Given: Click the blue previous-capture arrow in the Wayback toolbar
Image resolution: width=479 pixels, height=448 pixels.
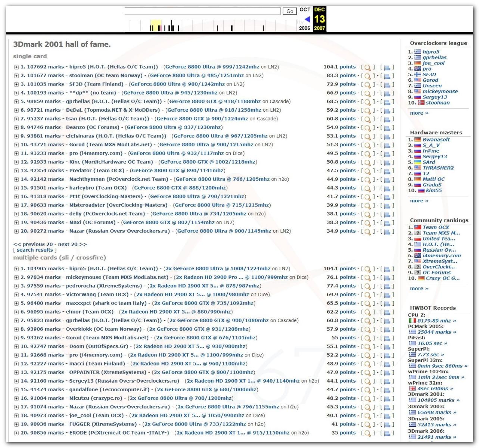Looking at the screenshot, I should pos(308,19).
